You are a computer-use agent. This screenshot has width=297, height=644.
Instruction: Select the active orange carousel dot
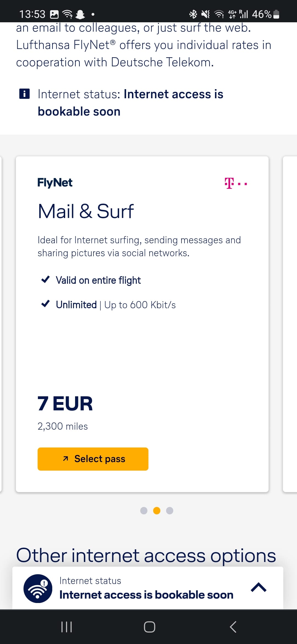(157, 511)
